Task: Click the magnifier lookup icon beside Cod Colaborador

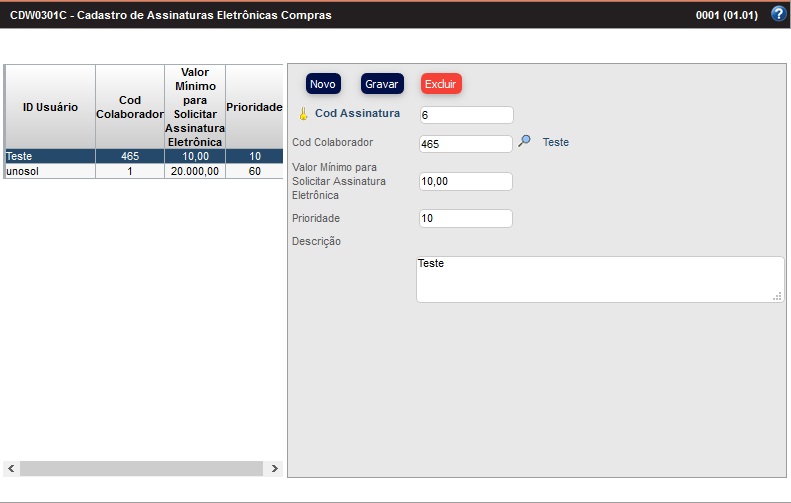Action: pyautogui.click(x=524, y=142)
